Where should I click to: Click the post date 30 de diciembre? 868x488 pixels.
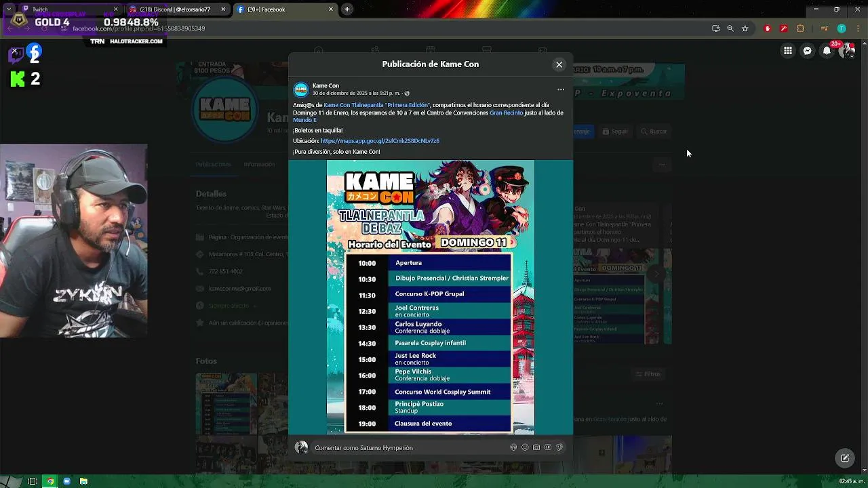point(356,93)
